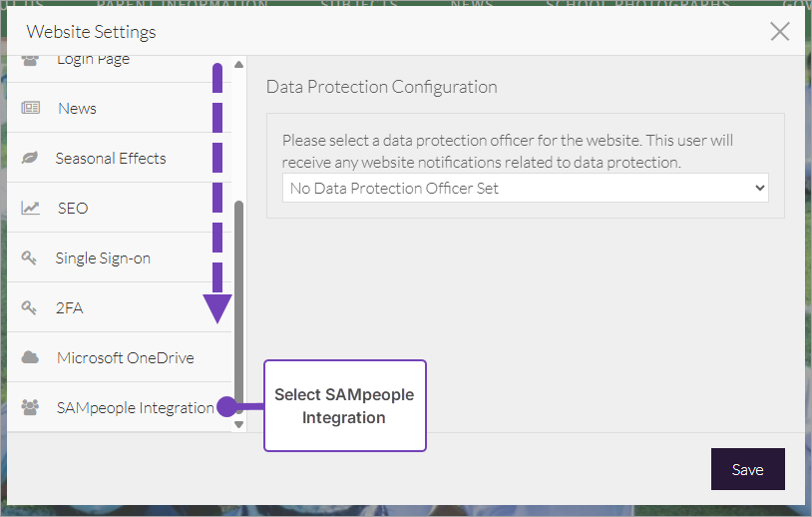
Task: Click the Save button
Action: [x=747, y=469]
